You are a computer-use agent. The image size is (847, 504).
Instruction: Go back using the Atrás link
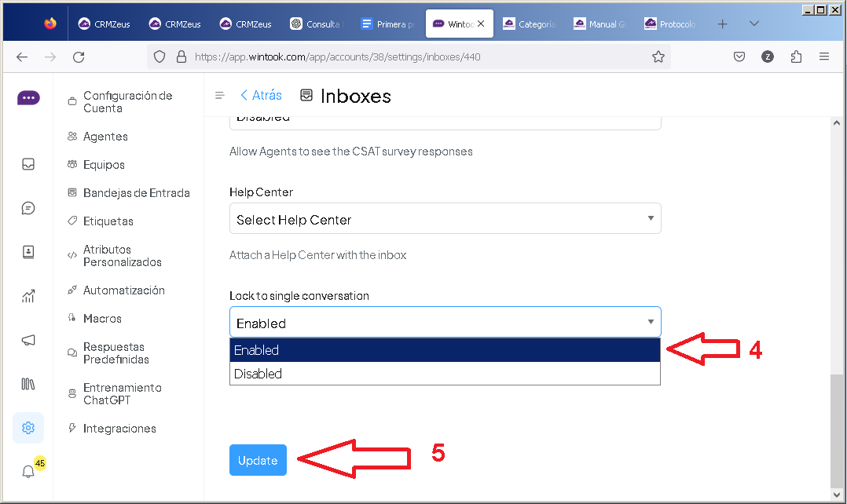261,95
